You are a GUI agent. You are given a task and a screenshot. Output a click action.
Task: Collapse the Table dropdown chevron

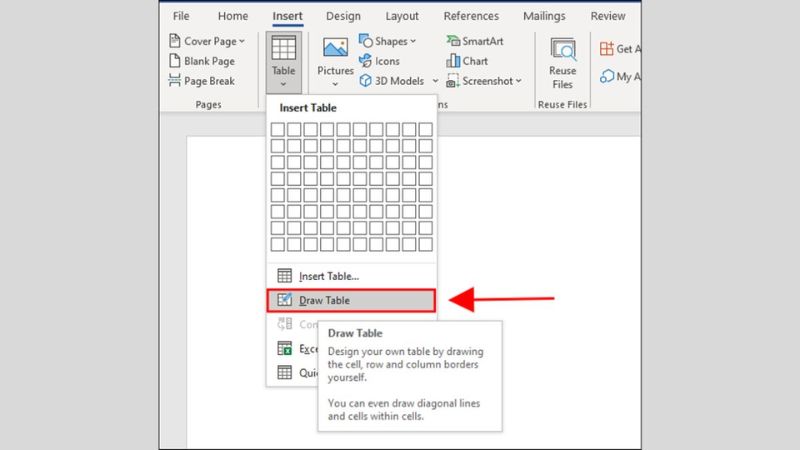pyautogui.click(x=284, y=84)
